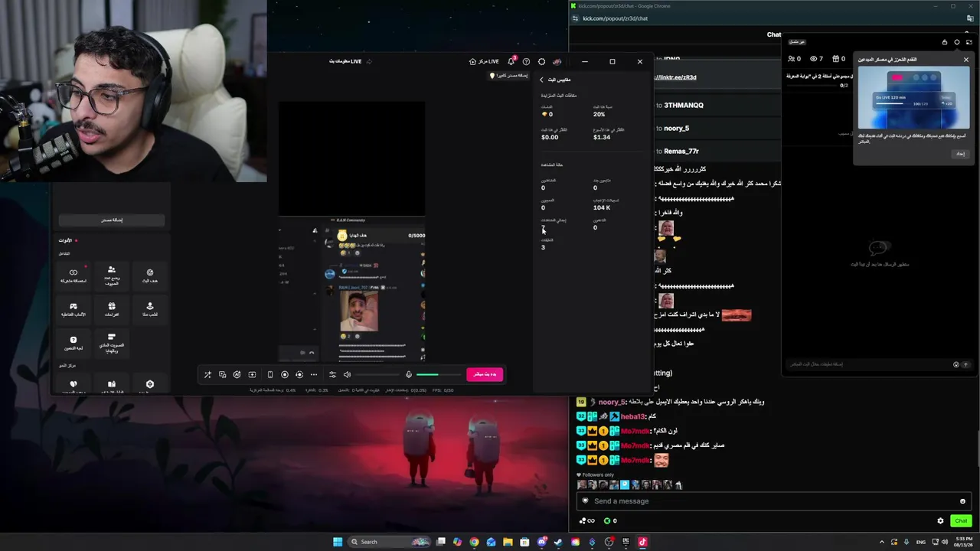Open the interactive games tool
Viewport: 980px width, 551px height.
(73, 308)
